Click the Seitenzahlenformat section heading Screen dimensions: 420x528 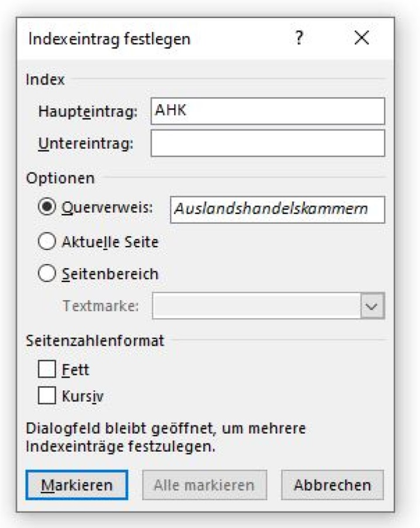95,340
